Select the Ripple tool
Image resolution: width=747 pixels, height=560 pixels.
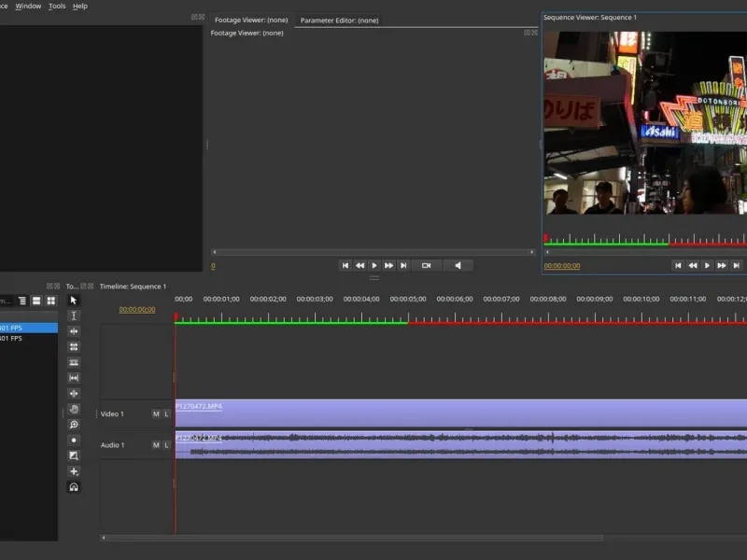pyautogui.click(x=74, y=331)
